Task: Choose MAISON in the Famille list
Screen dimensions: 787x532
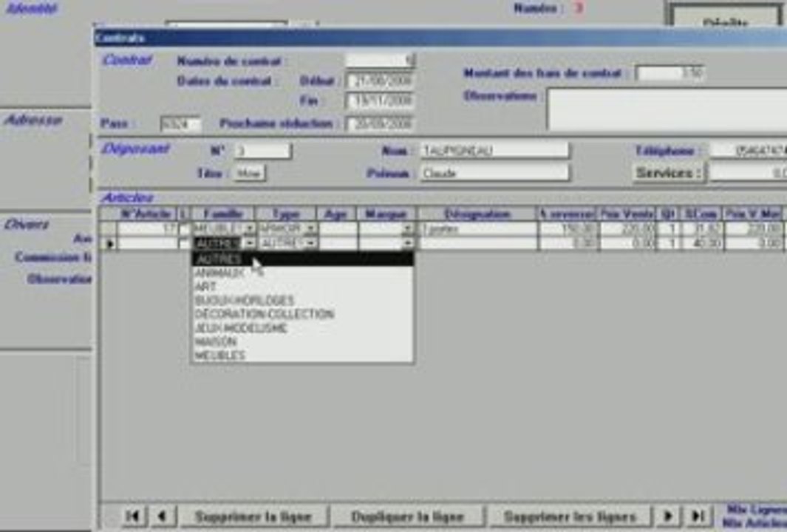Action: click(303, 341)
